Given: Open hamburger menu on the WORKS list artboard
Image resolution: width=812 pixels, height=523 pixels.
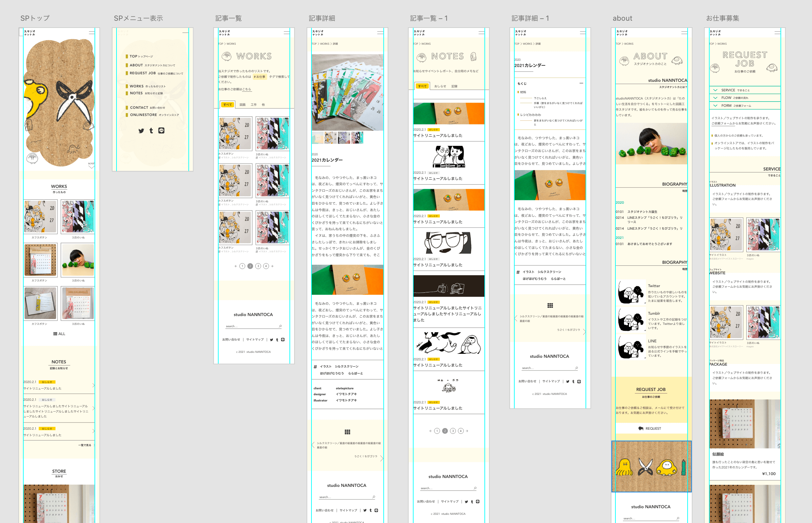Looking at the screenshot, I should pos(287,33).
